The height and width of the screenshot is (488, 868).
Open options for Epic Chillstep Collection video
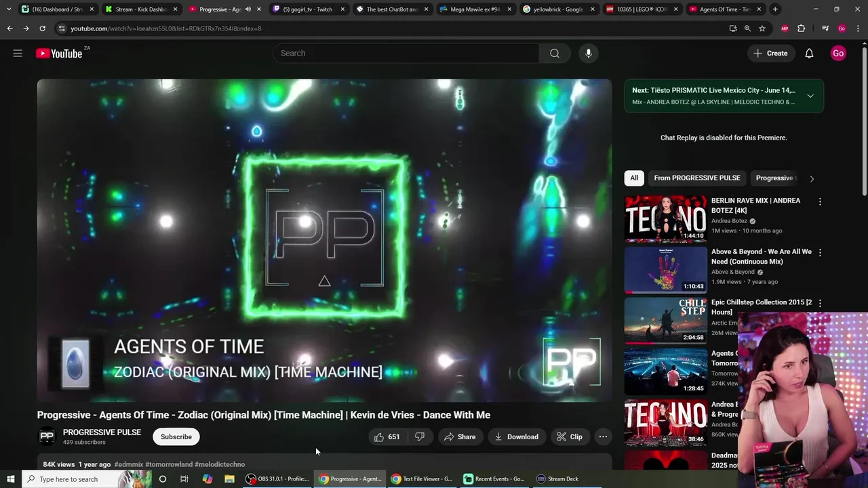pos(820,304)
